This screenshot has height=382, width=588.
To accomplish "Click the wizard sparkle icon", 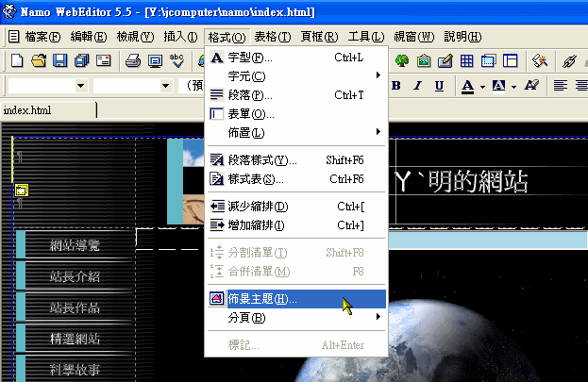I will pyautogui.click(x=540, y=60).
